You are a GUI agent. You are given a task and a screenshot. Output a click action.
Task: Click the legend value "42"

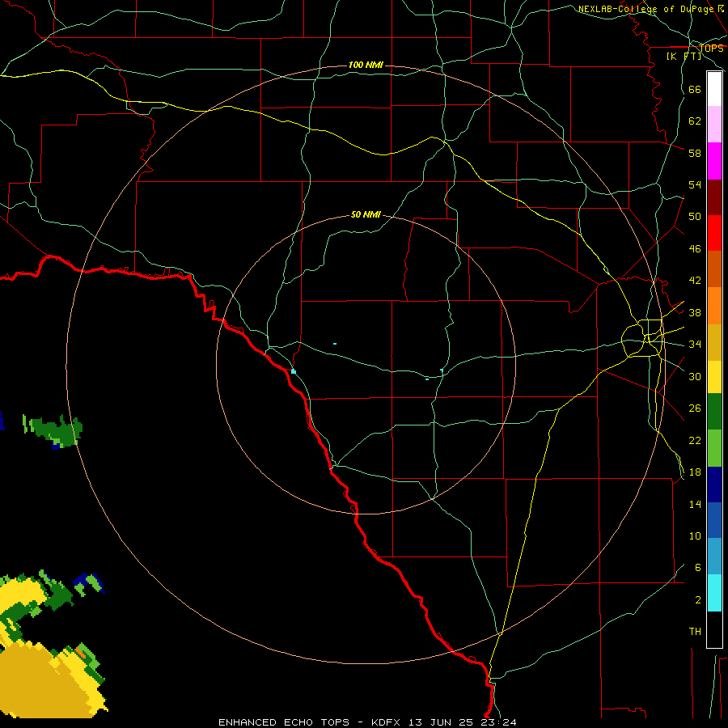click(x=695, y=281)
